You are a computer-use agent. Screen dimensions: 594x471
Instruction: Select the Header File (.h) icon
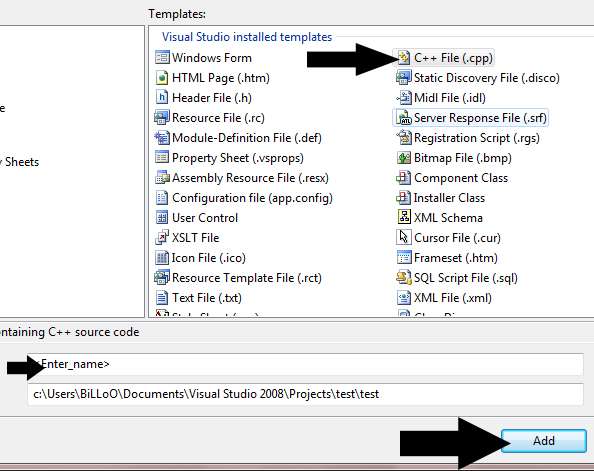(x=162, y=98)
